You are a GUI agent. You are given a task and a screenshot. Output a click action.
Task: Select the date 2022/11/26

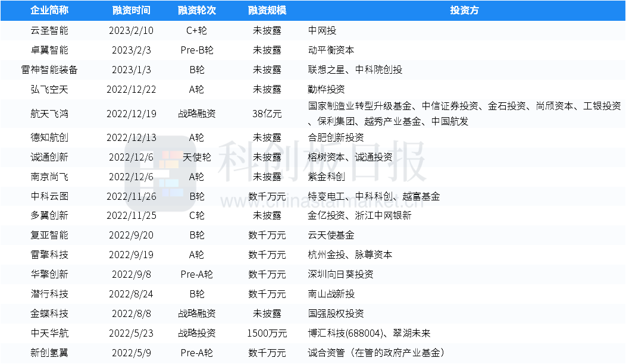[132, 196]
